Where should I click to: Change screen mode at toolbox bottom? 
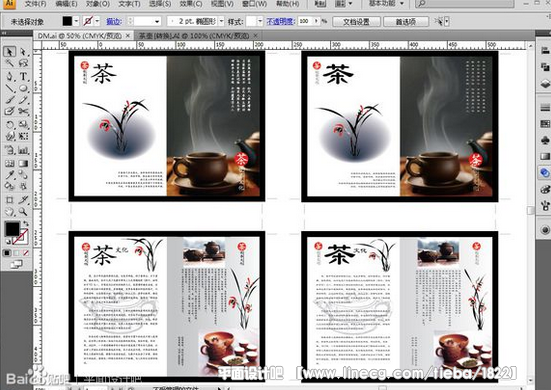coord(16,265)
